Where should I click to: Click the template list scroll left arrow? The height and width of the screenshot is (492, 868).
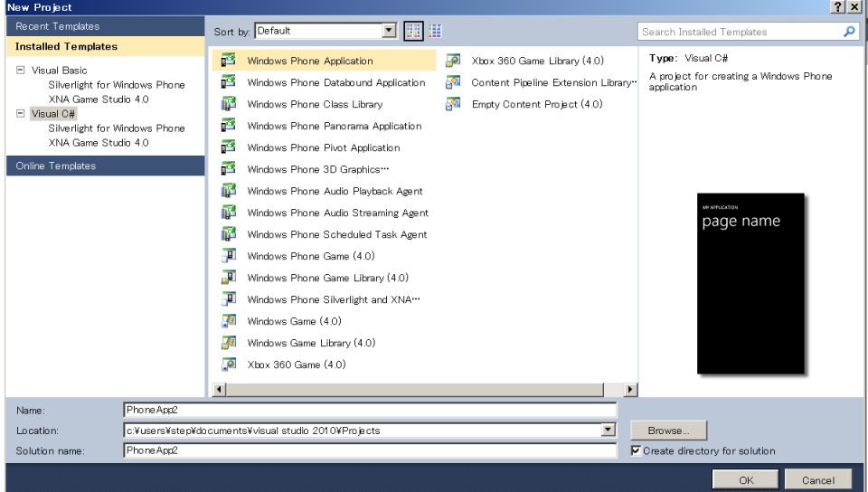[x=219, y=389]
